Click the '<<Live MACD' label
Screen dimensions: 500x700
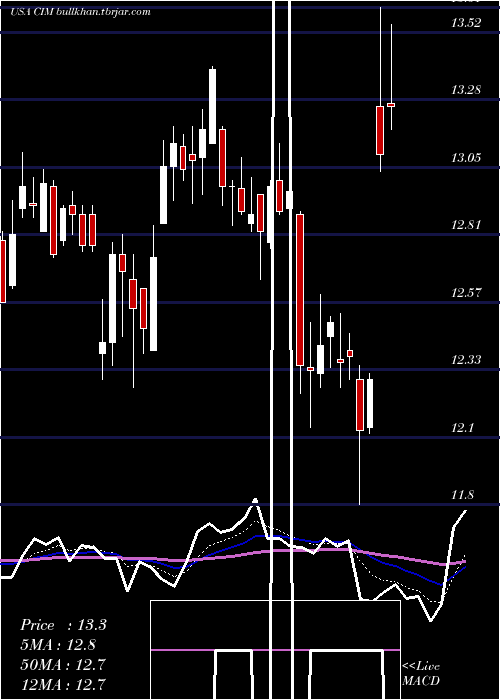click(421, 674)
